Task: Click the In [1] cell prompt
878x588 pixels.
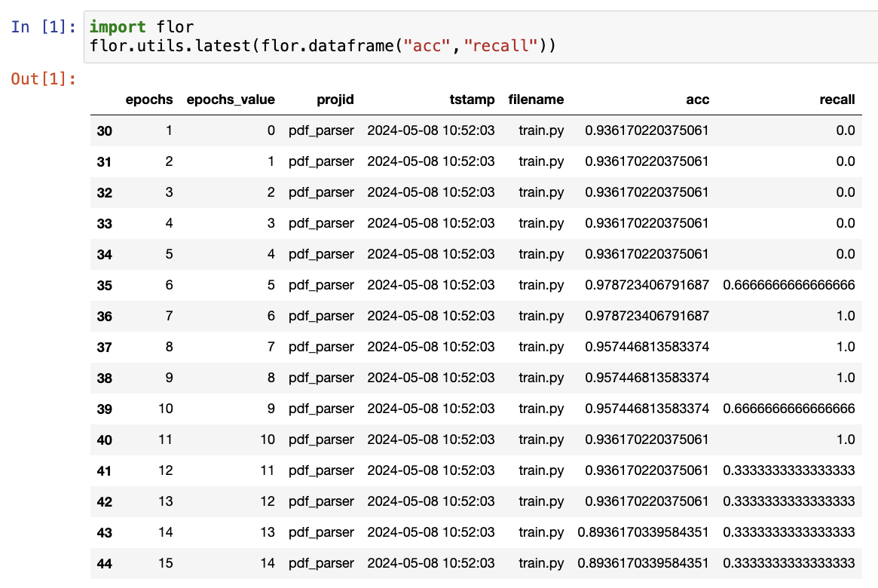Action: pos(43,27)
